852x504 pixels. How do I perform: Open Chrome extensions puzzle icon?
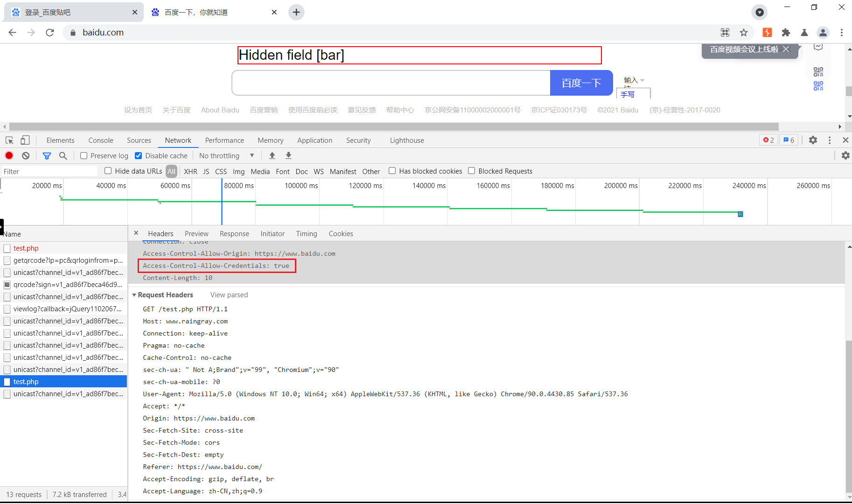[786, 32]
